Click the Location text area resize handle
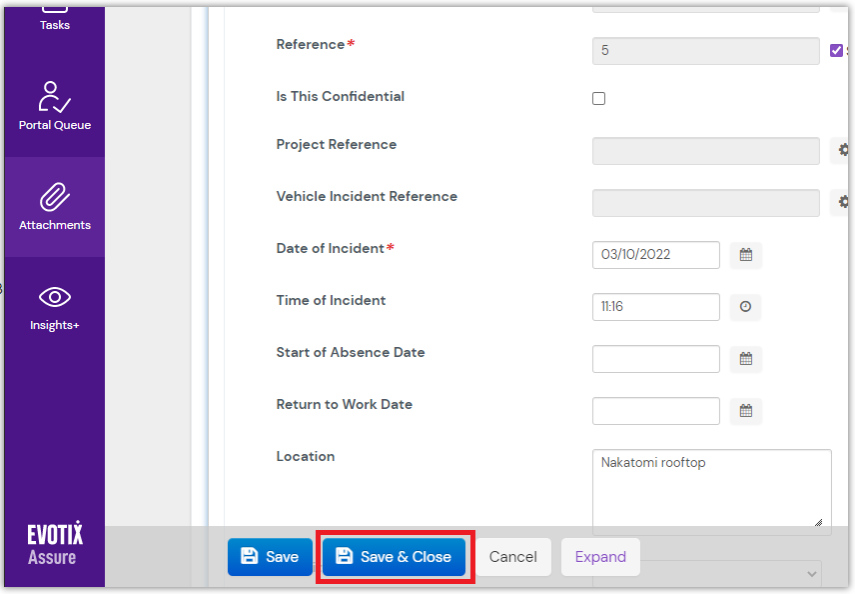The width and height of the screenshot is (855, 594). point(818,522)
